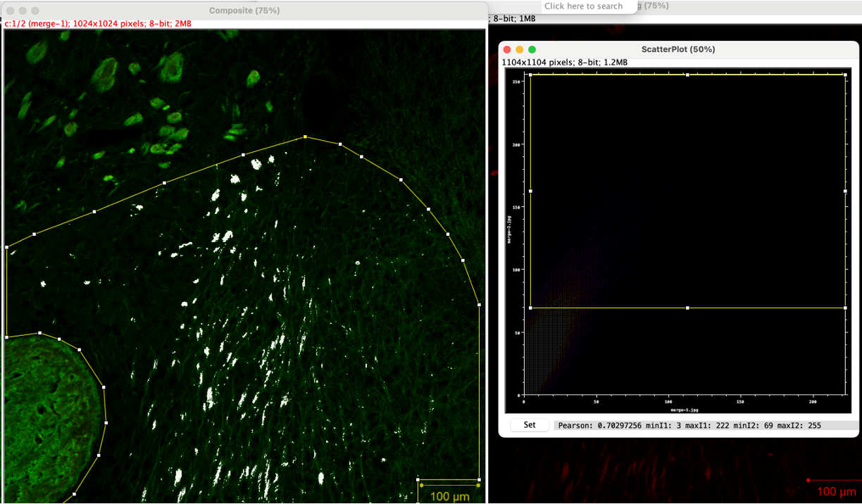The width and height of the screenshot is (862, 504).
Task: Click the top-center handle of scatterplot rectangle
Action: (687, 75)
